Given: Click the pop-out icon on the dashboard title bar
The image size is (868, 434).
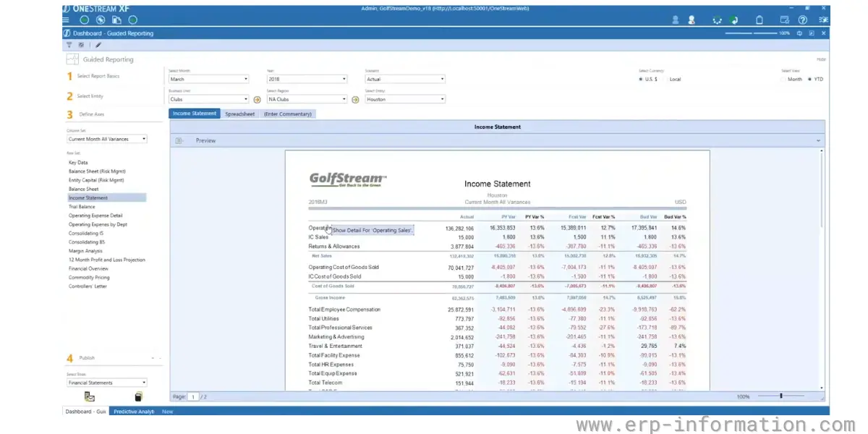Looking at the screenshot, I should pyautogui.click(x=812, y=33).
